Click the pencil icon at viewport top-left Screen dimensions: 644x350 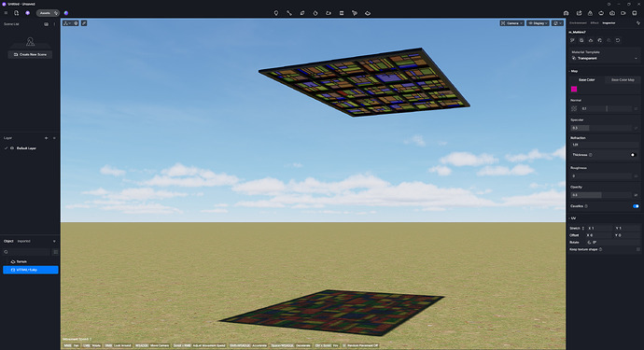84,23
